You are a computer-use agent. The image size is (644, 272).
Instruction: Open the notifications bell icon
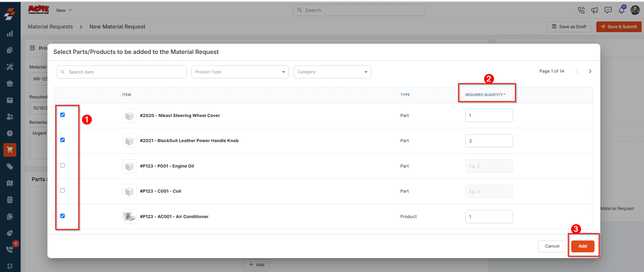coord(622,10)
